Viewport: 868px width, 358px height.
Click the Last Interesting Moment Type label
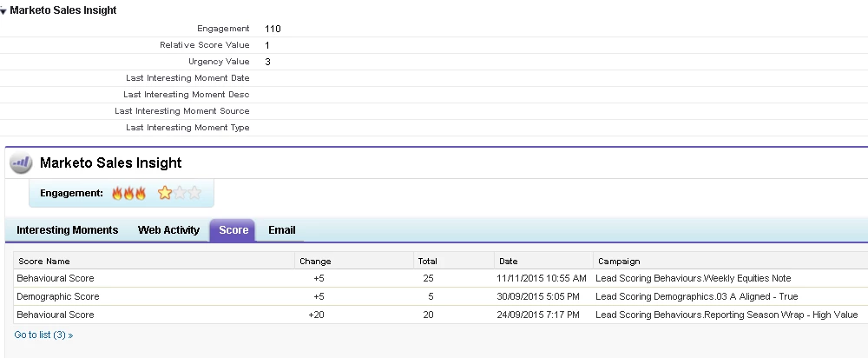pyautogui.click(x=187, y=128)
